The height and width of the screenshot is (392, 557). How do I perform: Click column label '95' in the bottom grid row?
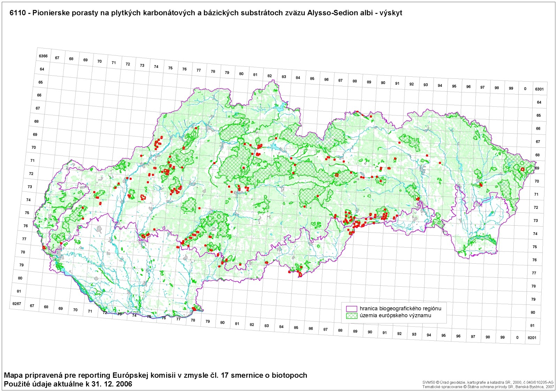(x=444, y=336)
